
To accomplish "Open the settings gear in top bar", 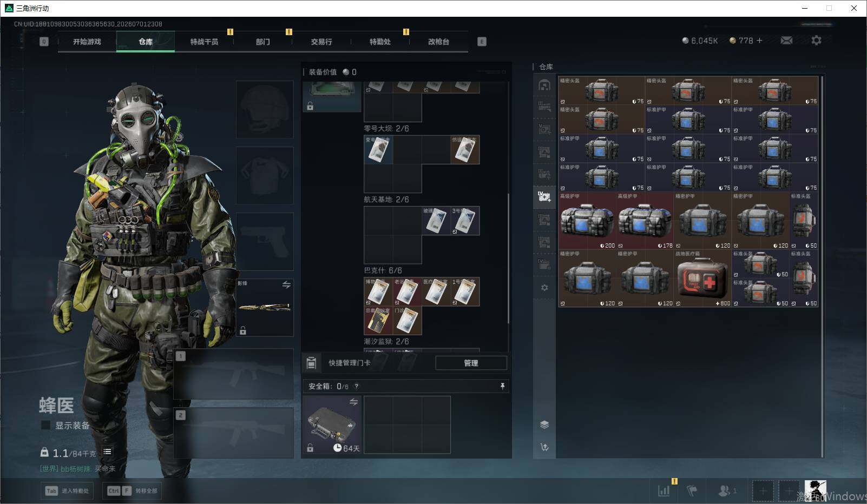I will pyautogui.click(x=816, y=41).
